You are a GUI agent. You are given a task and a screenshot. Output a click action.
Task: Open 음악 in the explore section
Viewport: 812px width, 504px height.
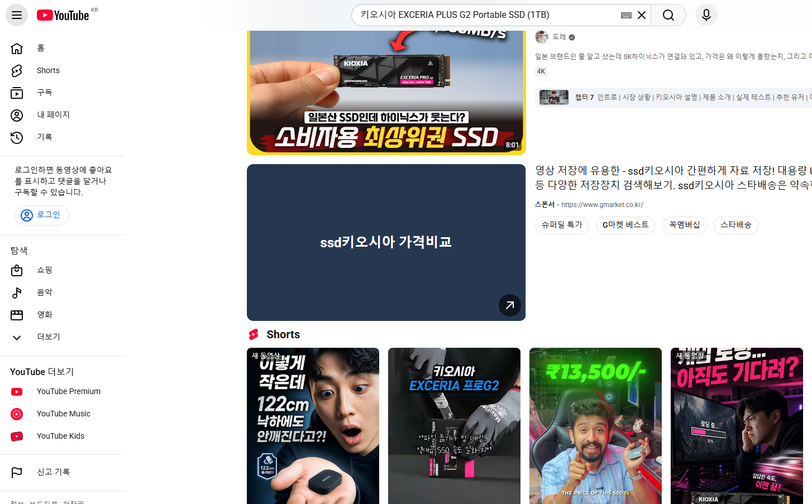click(63, 292)
